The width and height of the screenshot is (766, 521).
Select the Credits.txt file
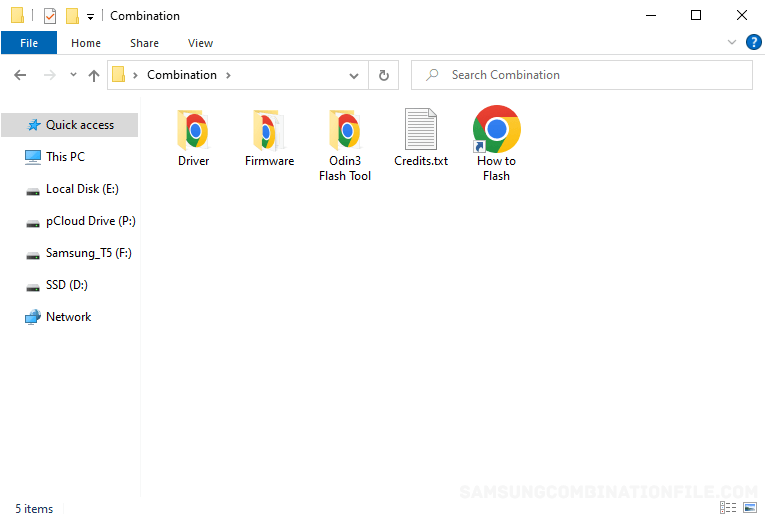point(421,138)
